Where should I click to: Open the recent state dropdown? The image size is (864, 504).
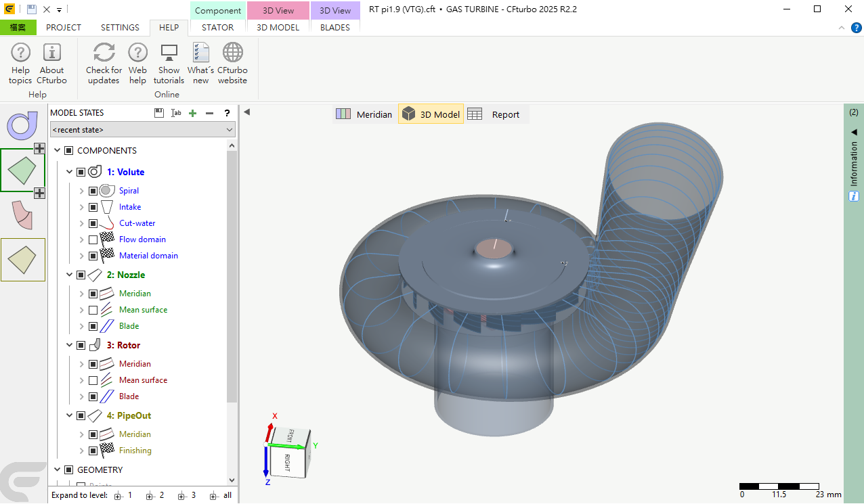(143, 129)
